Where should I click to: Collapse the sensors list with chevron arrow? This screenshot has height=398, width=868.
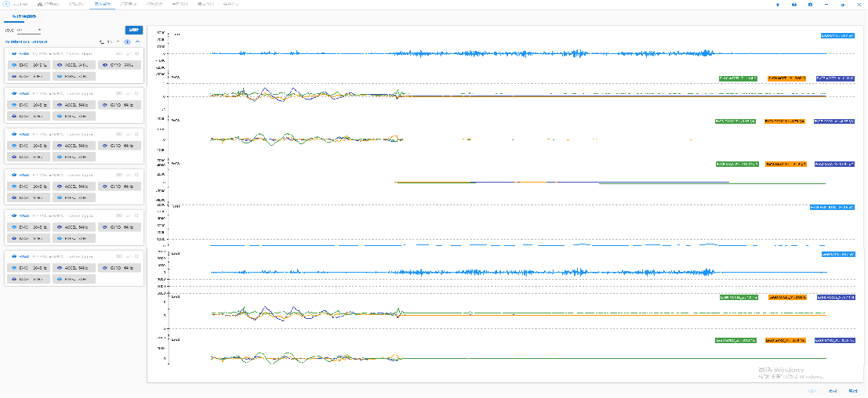coord(138,41)
